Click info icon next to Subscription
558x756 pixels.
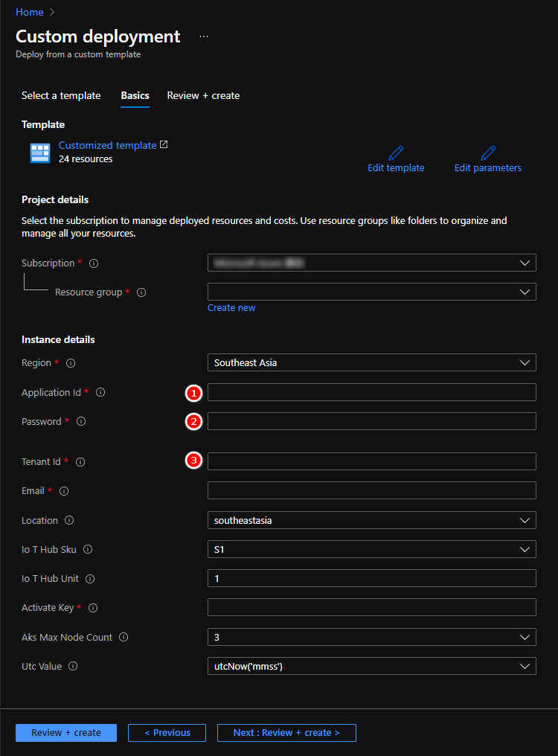tap(94, 263)
